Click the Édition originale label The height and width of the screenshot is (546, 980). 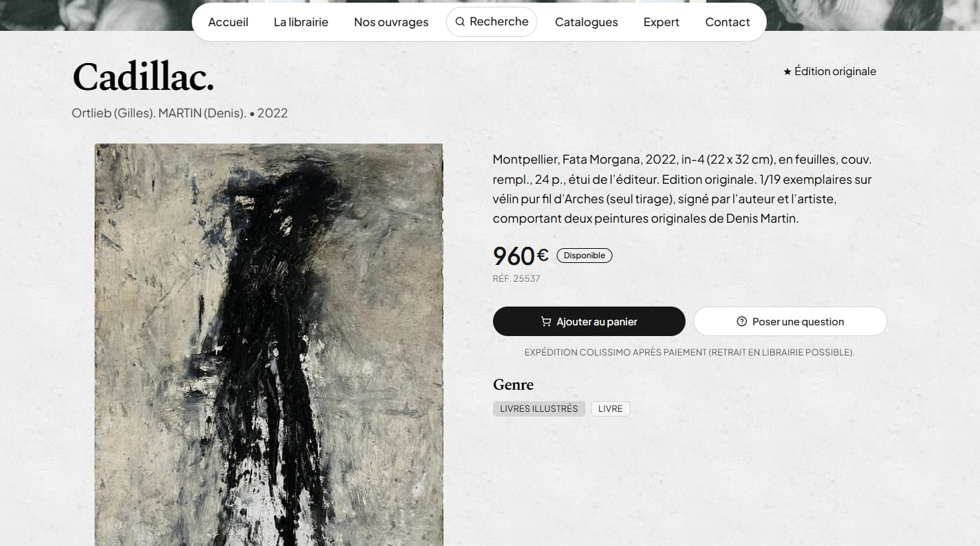[835, 71]
